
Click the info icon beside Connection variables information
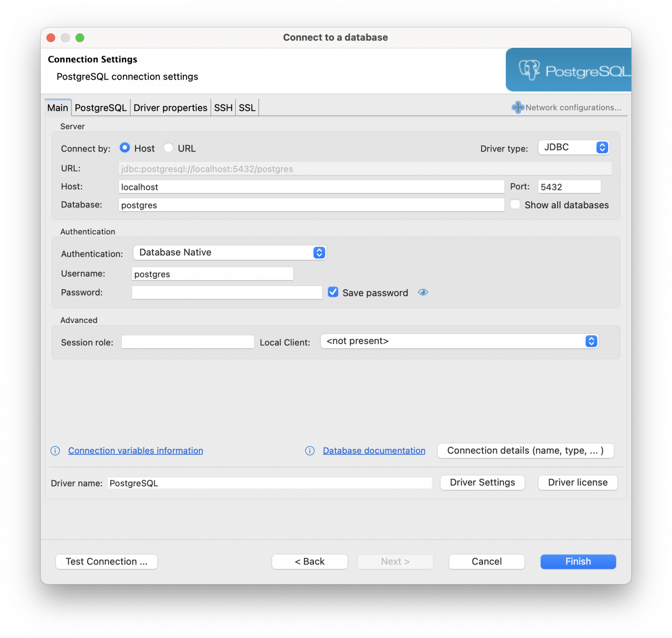pos(55,451)
